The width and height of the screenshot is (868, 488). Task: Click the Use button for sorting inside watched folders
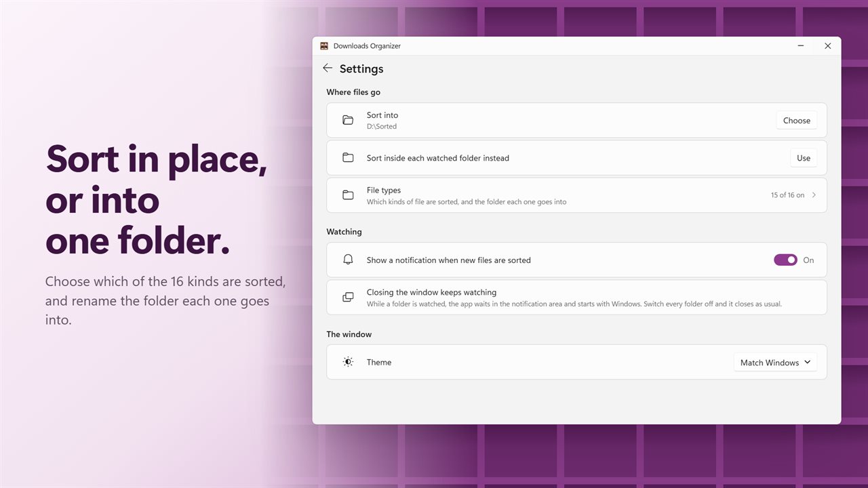804,158
